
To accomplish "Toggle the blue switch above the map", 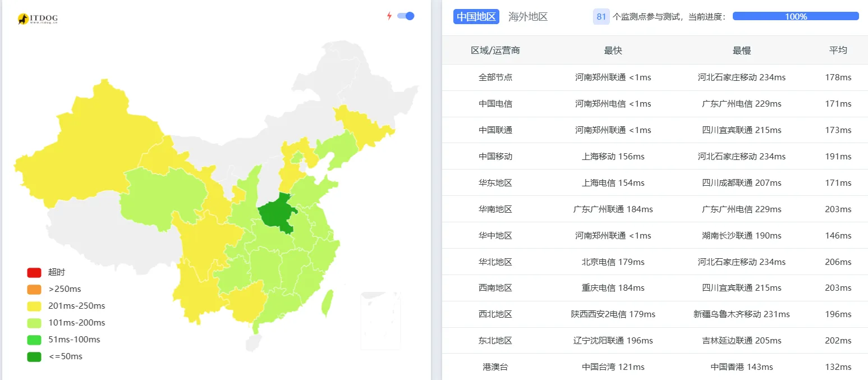I will [x=406, y=16].
